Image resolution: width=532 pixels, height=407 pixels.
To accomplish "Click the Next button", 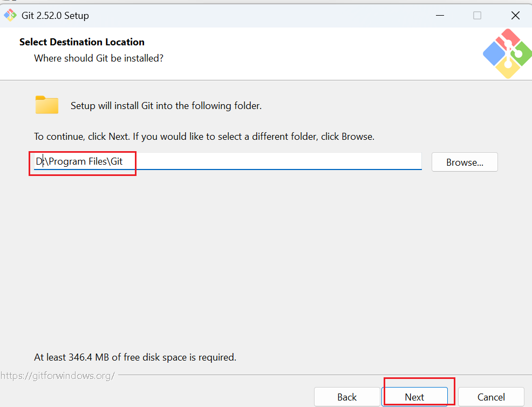I will (414, 397).
